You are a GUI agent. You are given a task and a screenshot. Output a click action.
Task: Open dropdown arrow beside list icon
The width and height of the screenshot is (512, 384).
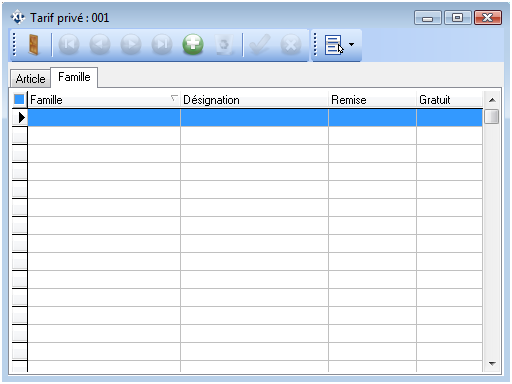coord(351,44)
